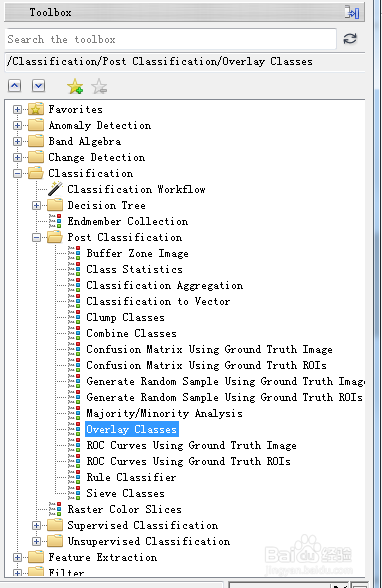Click the Toolbox dock/undock icon

352,12
